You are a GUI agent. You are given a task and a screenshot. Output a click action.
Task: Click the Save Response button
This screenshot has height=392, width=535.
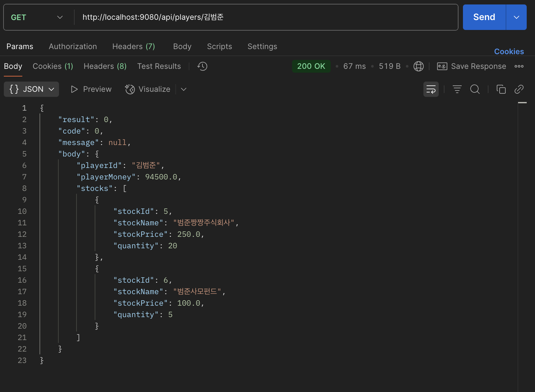pyautogui.click(x=472, y=66)
